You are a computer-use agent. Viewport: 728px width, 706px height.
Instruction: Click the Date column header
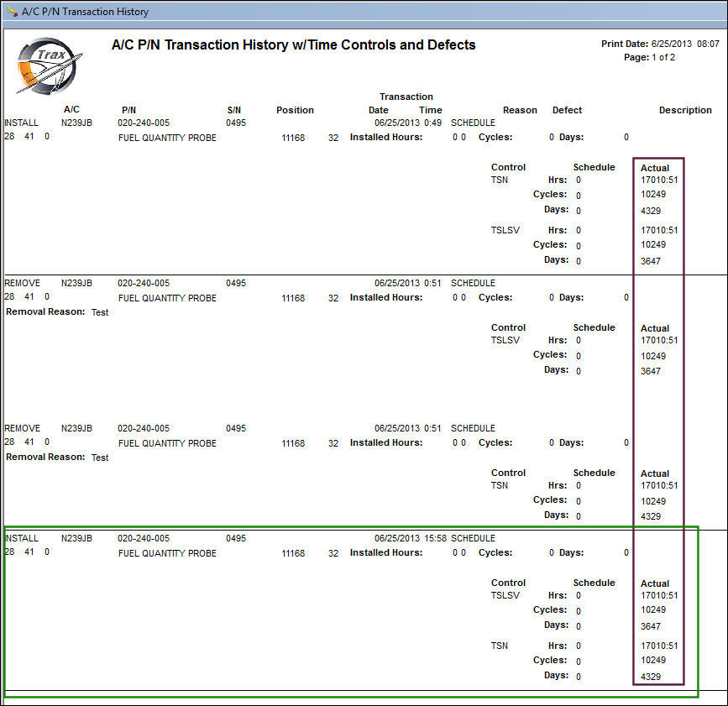379,110
